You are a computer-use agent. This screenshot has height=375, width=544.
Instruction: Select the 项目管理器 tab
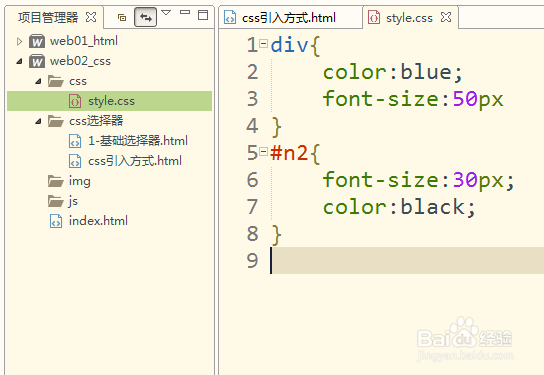pos(48,17)
